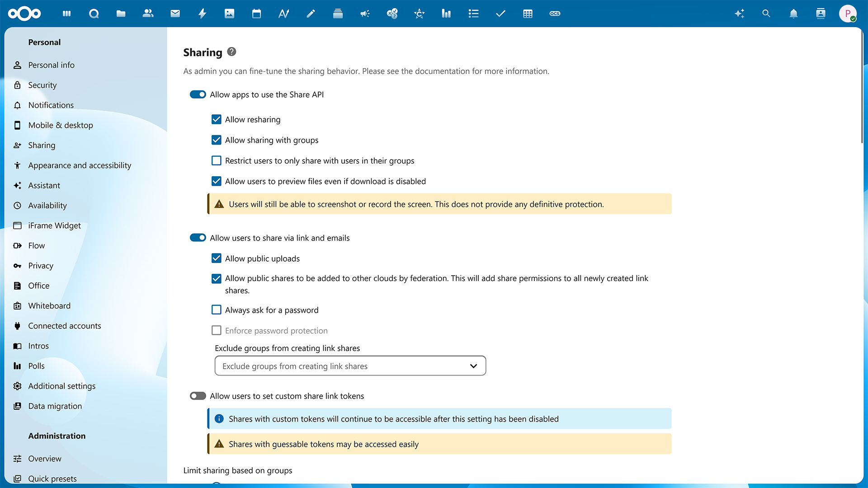Switch to Additional settings section

(61, 386)
